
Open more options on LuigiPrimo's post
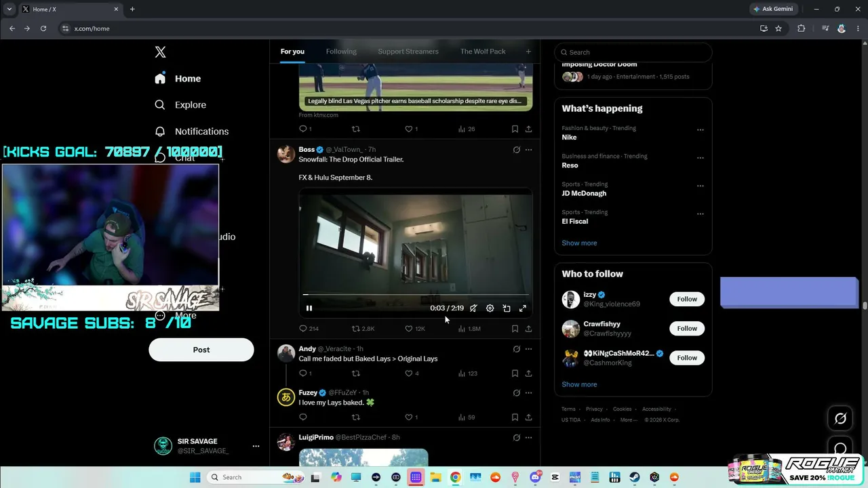pyautogui.click(x=528, y=438)
